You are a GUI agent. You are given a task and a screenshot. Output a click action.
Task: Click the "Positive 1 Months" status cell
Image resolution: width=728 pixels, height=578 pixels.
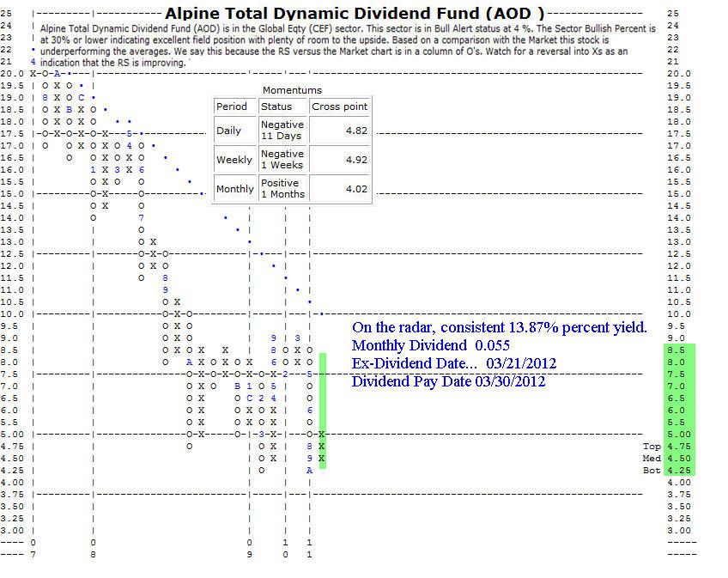[282, 189]
